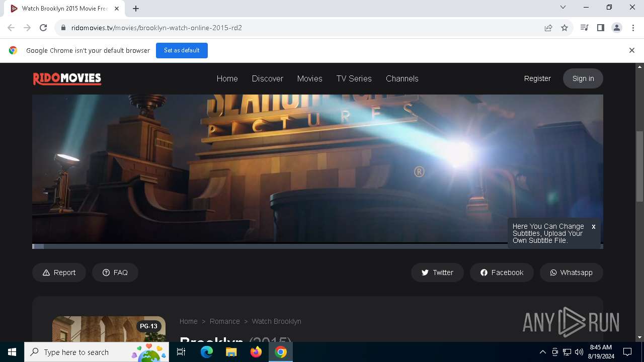The height and width of the screenshot is (362, 644).
Task: Open Chrome three-dot menu
Action: click(633, 28)
